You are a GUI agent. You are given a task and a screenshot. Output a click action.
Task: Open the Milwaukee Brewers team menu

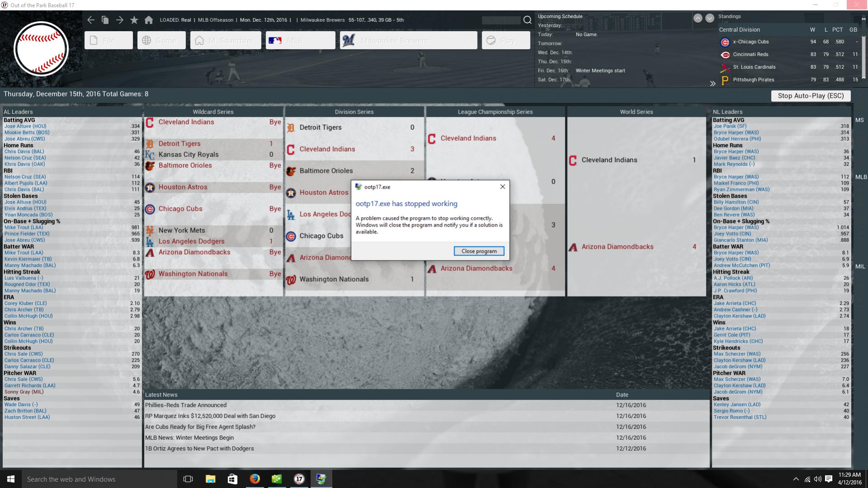409,40
